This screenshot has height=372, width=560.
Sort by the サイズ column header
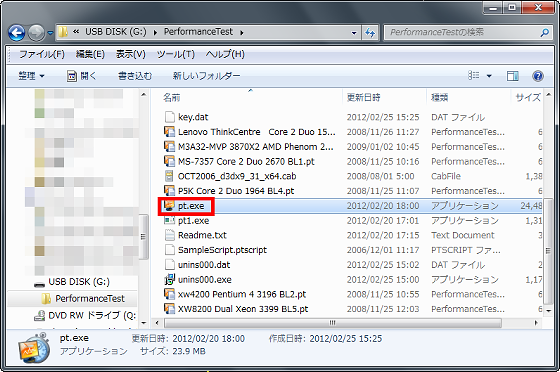pyautogui.click(x=527, y=97)
